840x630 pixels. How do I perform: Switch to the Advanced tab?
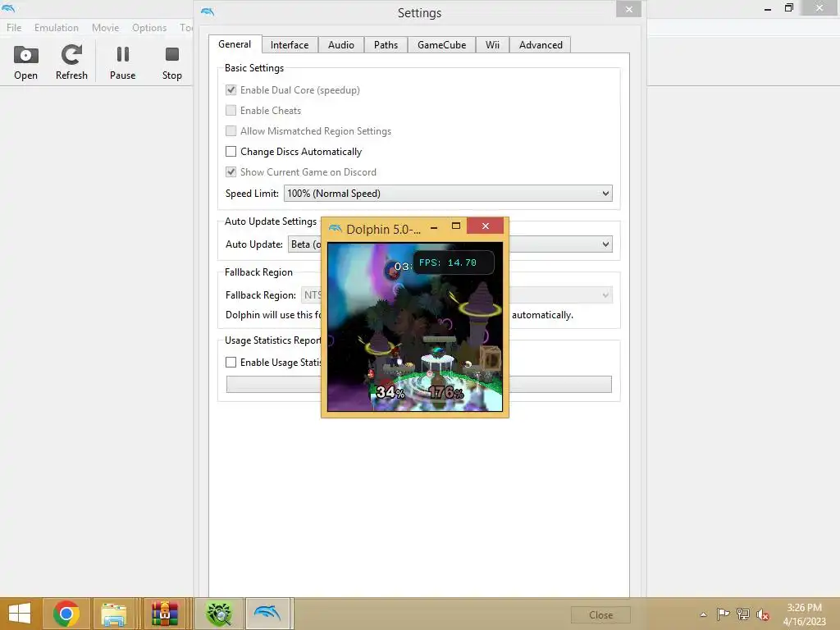point(541,45)
